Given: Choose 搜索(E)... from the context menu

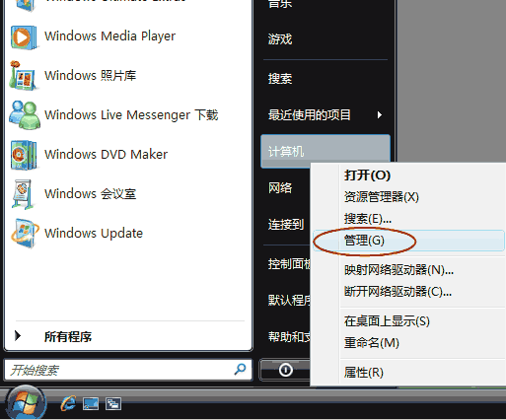Looking at the screenshot, I should click(368, 219).
